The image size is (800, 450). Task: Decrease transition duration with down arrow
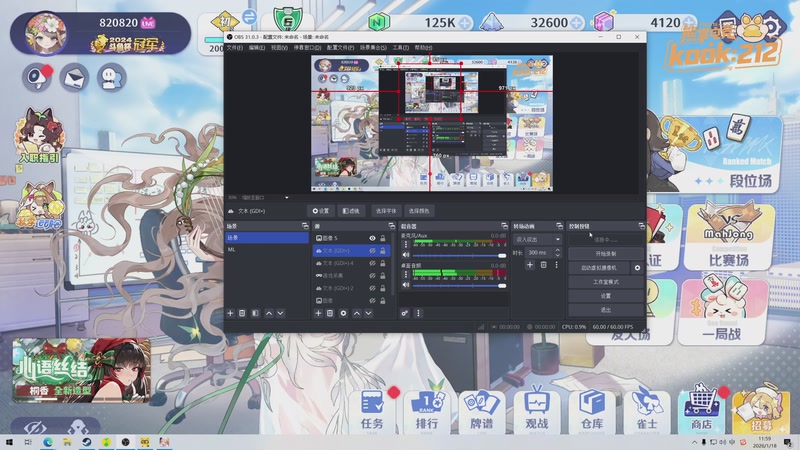click(557, 255)
